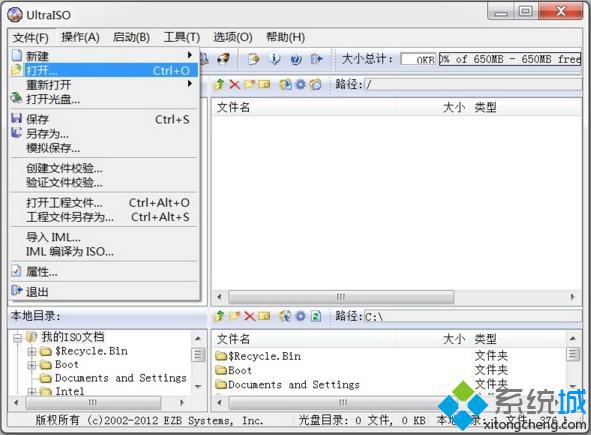Choose 退出 to quit UltraISO
The image size is (591, 435).
pyautogui.click(x=104, y=292)
